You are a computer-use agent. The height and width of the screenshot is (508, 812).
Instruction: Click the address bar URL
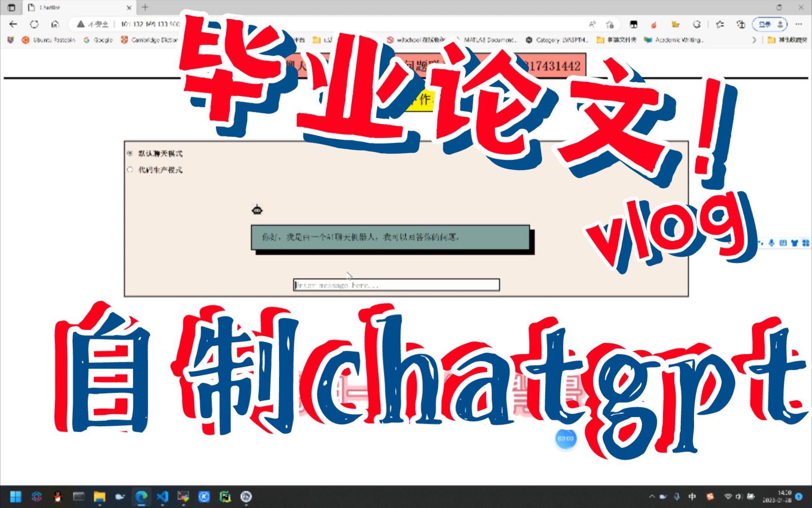point(150,24)
